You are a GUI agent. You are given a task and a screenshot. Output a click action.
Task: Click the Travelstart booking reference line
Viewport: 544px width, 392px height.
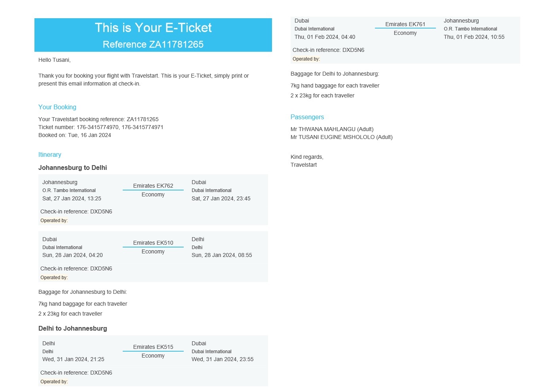[x=99, y=119]
